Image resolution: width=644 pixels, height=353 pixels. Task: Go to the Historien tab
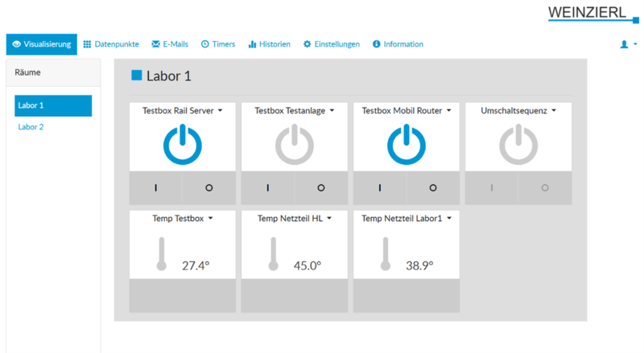pyautogui.click(x=269, y=44)
